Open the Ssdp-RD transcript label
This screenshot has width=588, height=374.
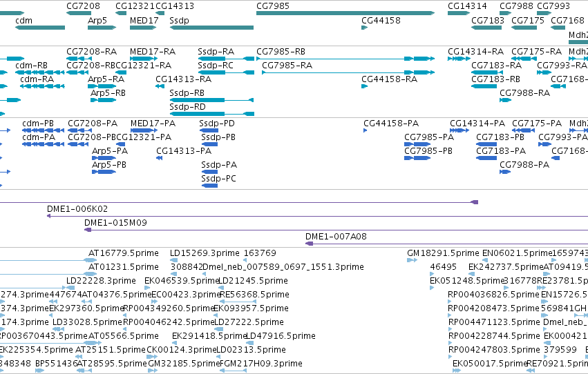[187, 107]
